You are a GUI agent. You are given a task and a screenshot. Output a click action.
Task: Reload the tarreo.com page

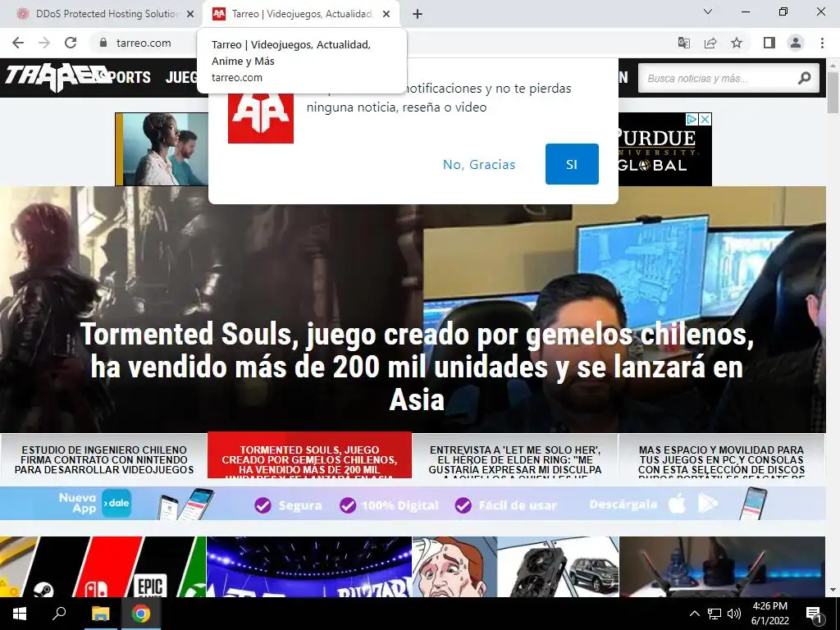tap(71, 43)
